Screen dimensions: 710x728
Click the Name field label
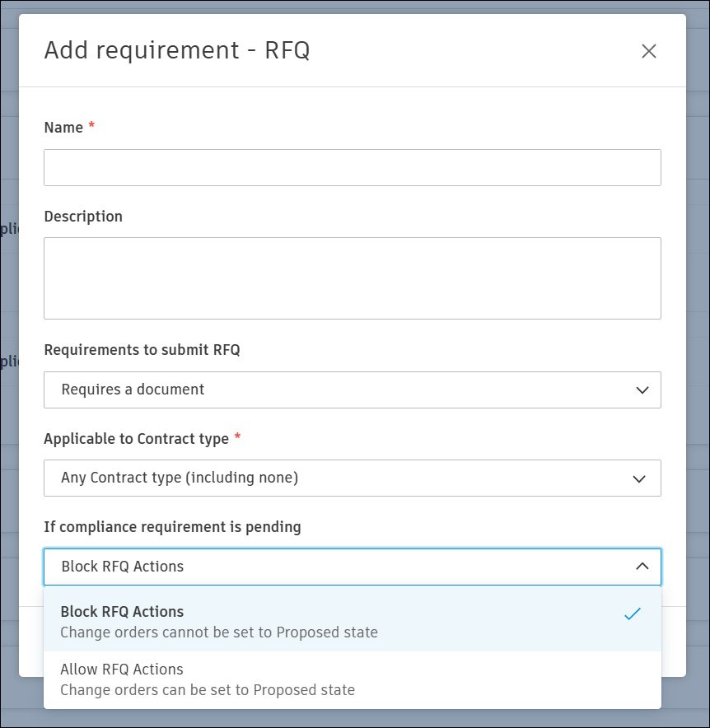click(63, 128)
